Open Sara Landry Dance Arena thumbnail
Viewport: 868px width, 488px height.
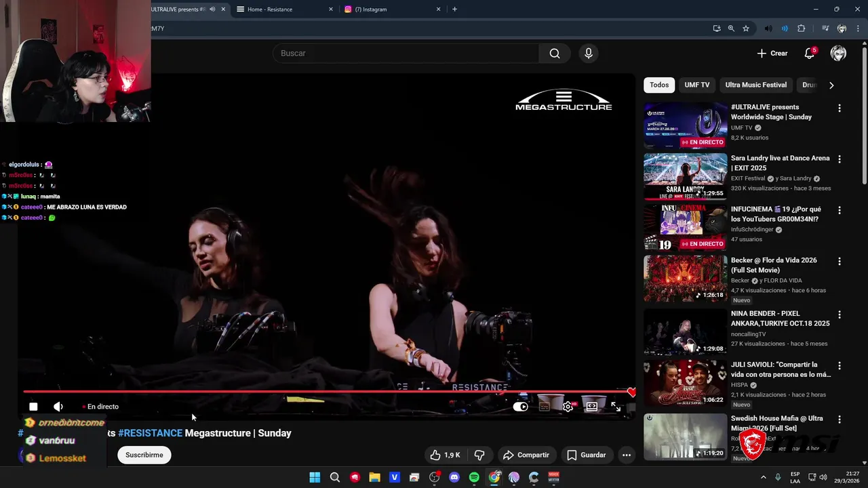685,176
